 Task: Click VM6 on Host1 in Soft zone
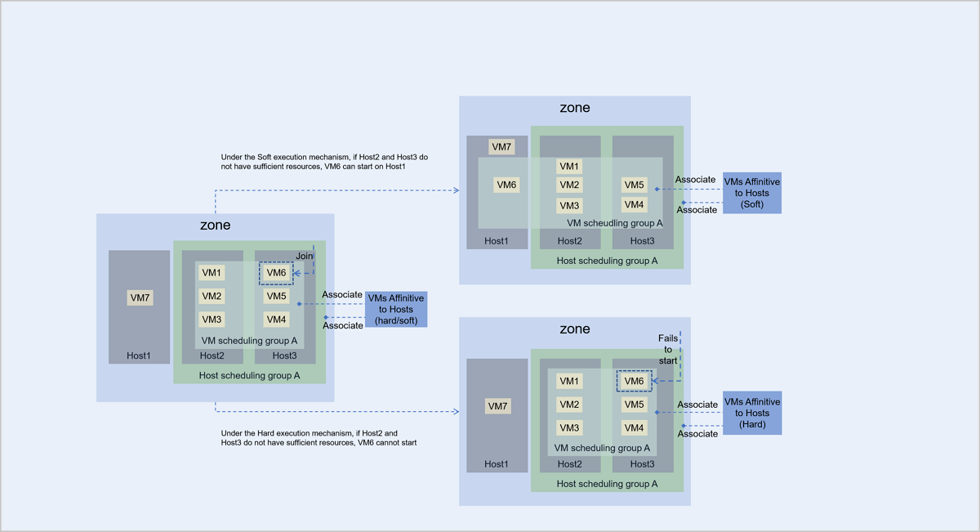pyautogui.click(x=506, y=185)
